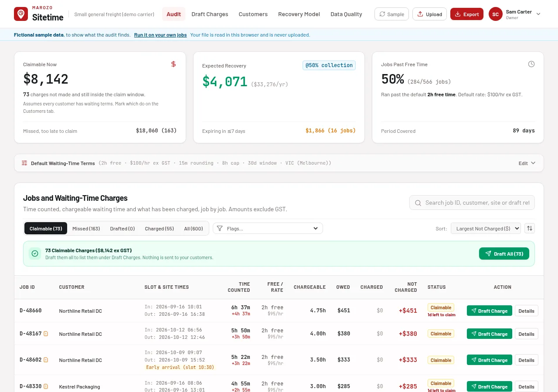Reload fictional data with the Sample button

coord(391,14)
